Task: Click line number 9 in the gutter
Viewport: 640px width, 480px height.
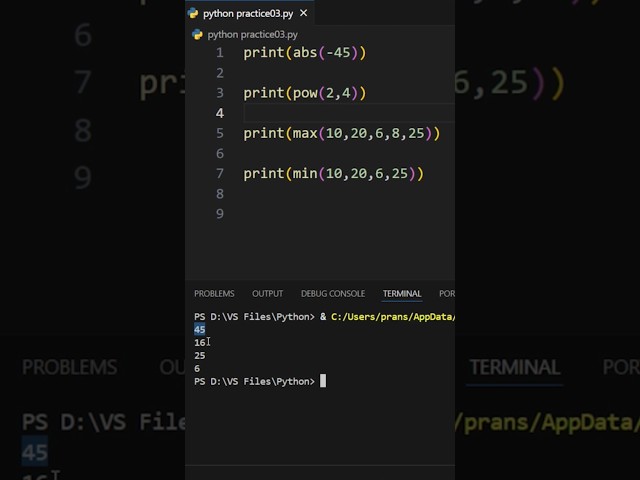Action: pyautogui.click(x=220, y=214)
